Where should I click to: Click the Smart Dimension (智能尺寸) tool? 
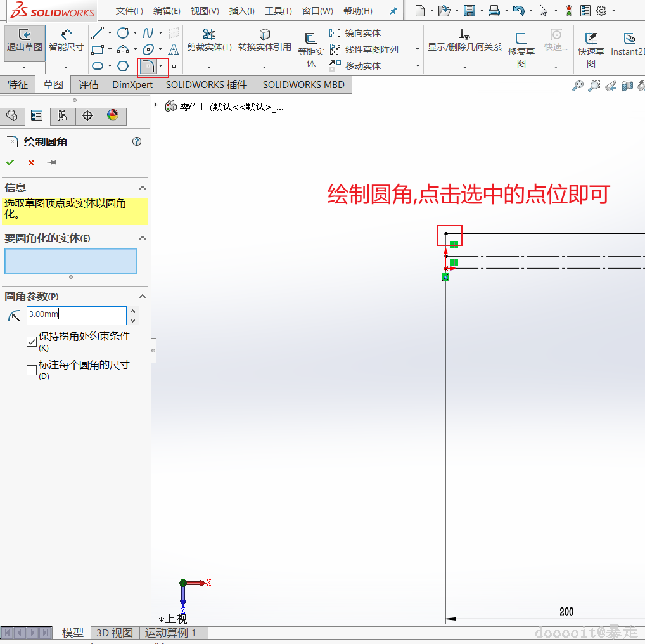click(66, 41)
